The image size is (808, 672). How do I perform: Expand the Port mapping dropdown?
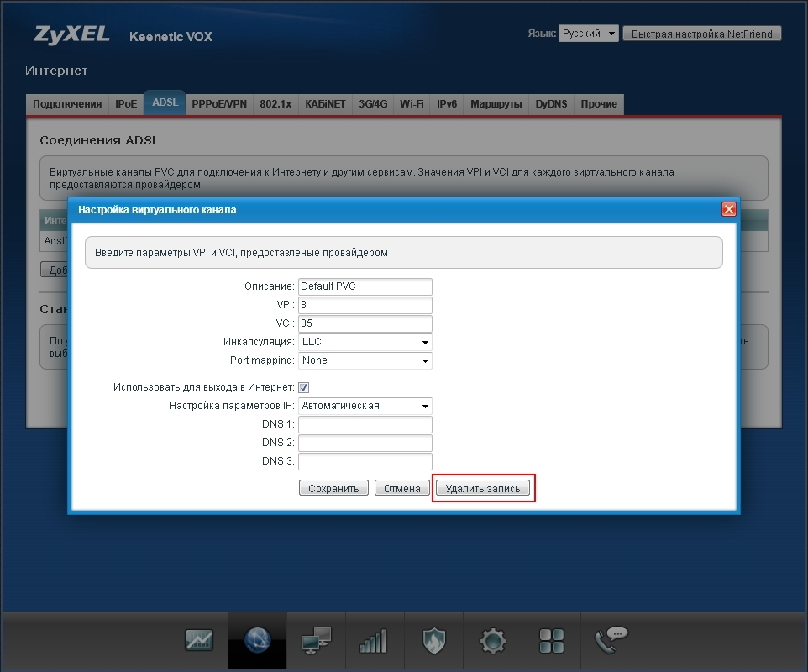click(365, 360)
